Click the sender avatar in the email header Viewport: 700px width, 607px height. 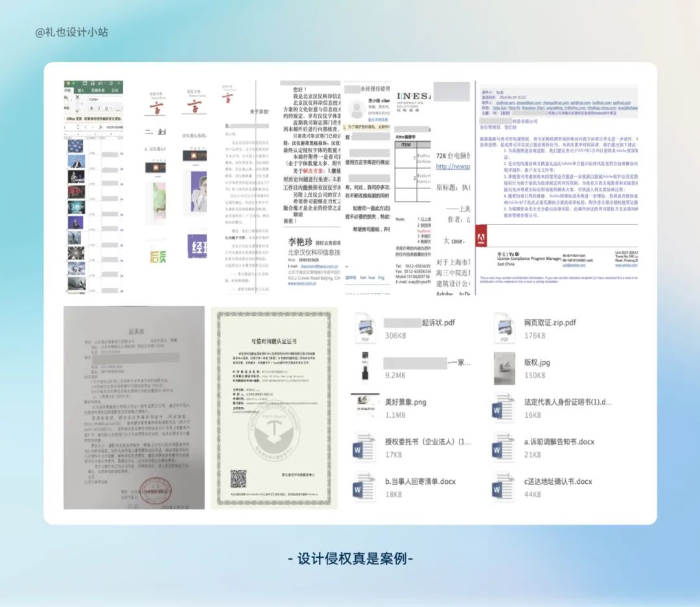click(x=355, y=108)
